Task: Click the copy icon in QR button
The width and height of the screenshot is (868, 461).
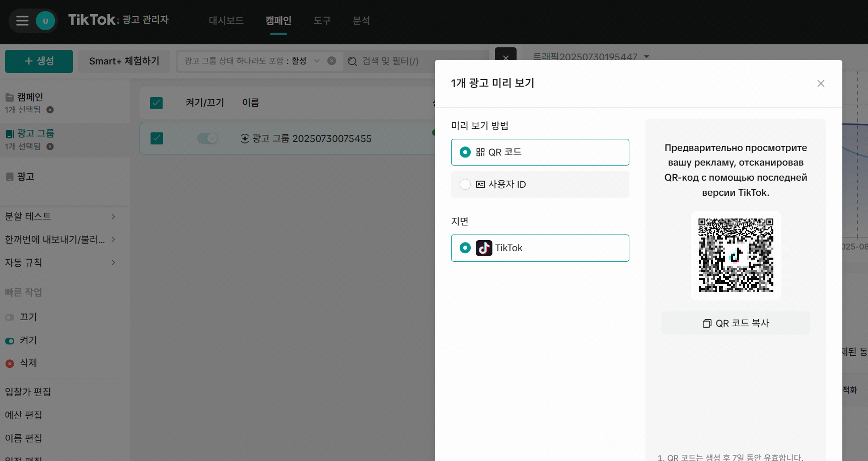Action: click(x=707, y=323)
